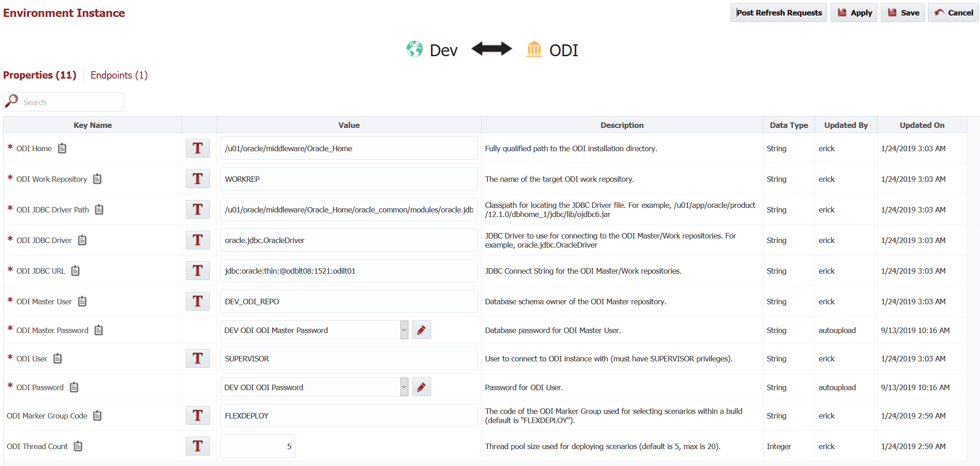Click 'Integer' data type in Thread Count row
This screenshot has width=980, height=466.
point(779,446)
